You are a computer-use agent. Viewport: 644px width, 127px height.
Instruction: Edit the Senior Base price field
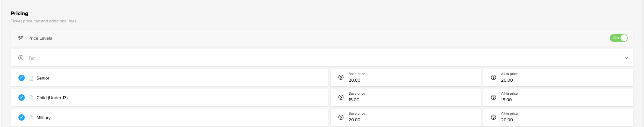click(x=406, y=78)
